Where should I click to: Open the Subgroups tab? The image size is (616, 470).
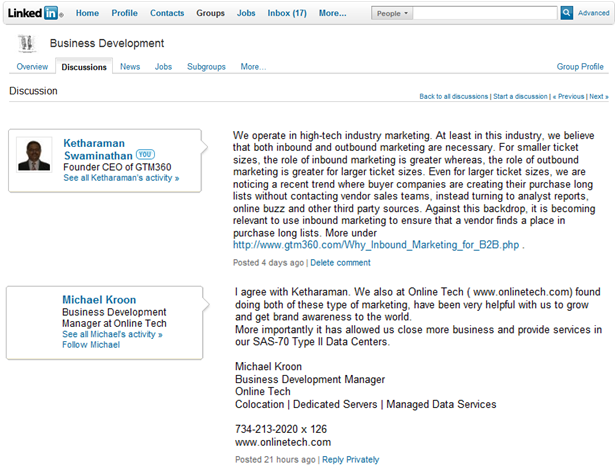[206, 66]
